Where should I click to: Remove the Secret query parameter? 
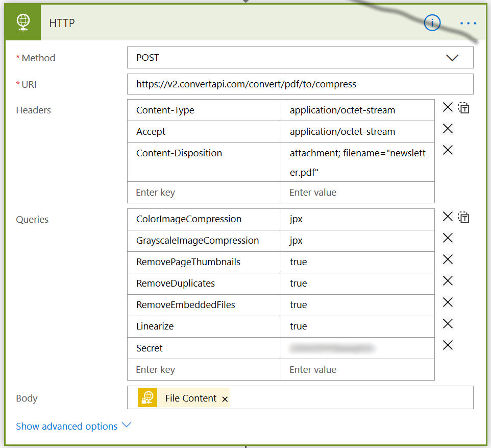[448, 345]
